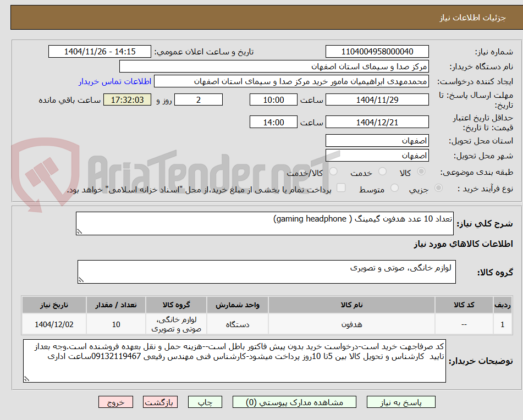This screenshot has height=420, width=523.
Task: Click the لوازم خانگی، صوتی و تصویری table cell
Action: tap(176, 324)
